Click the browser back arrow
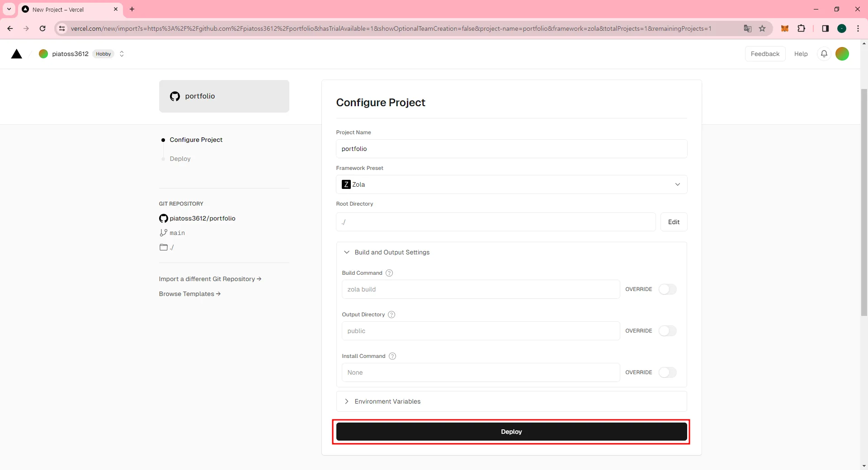 point(10,28)
